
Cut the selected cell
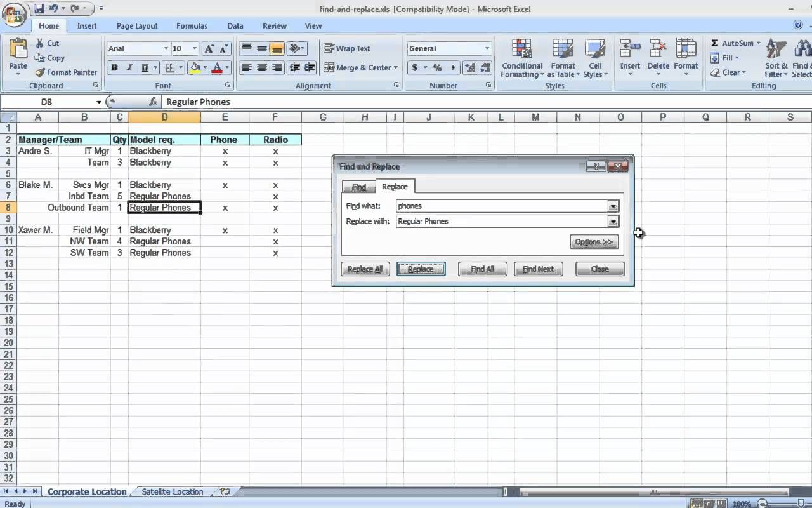(48, 43)
